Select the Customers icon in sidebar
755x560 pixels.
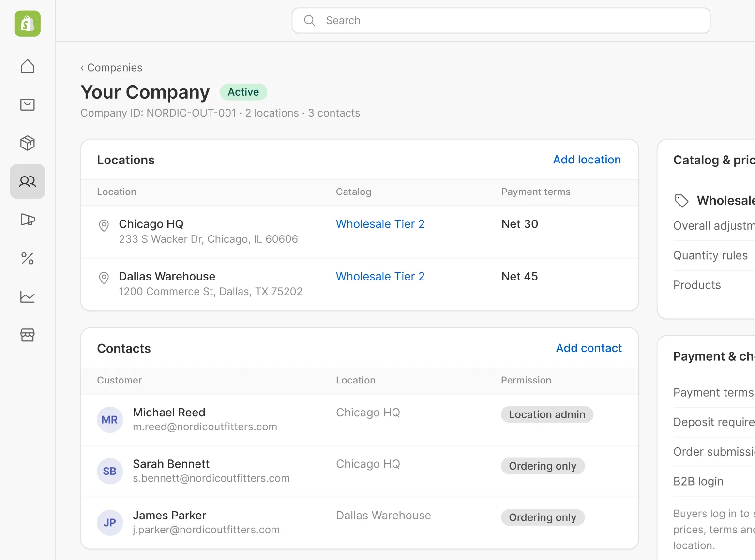coord(28,181)
